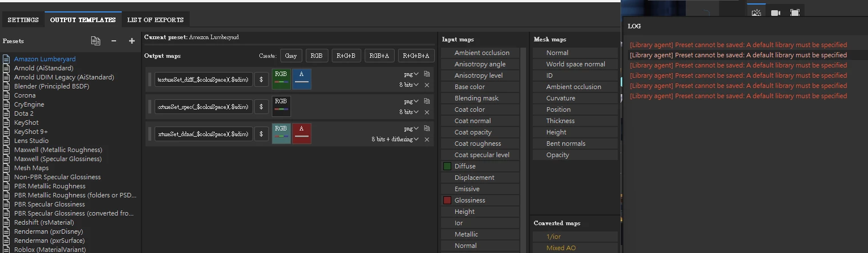Select Coat roughness in Input maps
Viewport: 868px width, 253px height.
[480, 144]
